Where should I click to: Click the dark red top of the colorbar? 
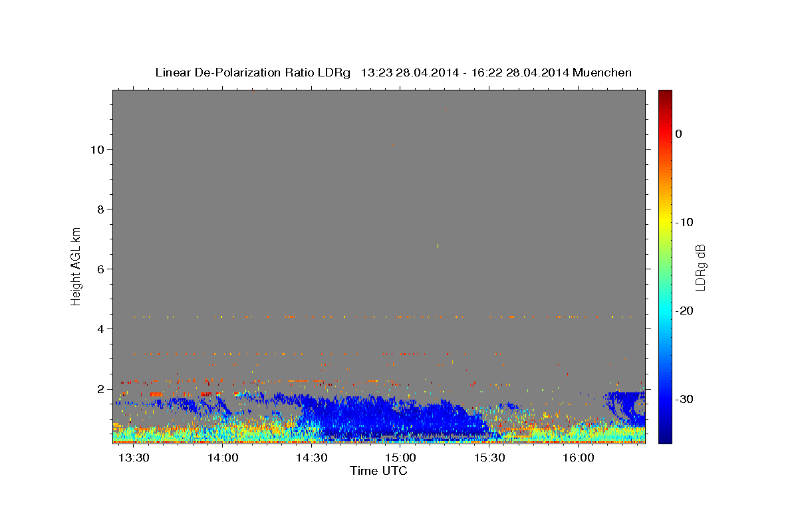(665, 95)
